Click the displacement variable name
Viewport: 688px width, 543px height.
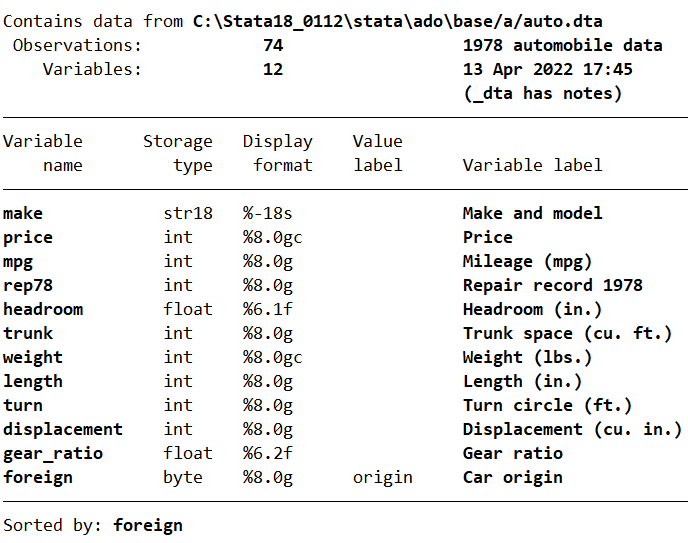click(63, 429)
